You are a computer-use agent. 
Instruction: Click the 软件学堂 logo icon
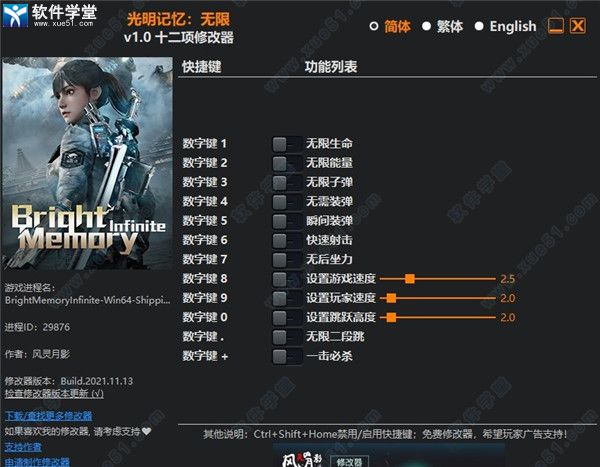(15, 15)
